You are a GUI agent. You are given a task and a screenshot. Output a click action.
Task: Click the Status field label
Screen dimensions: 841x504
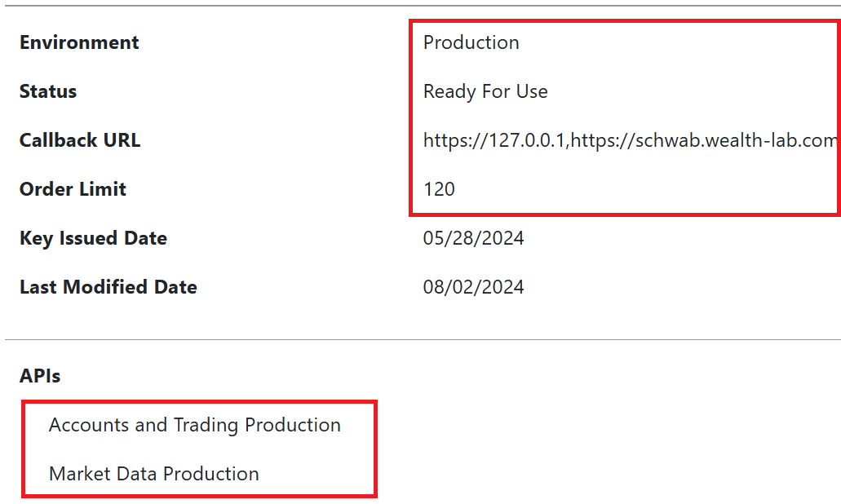[x=48, y=91]
